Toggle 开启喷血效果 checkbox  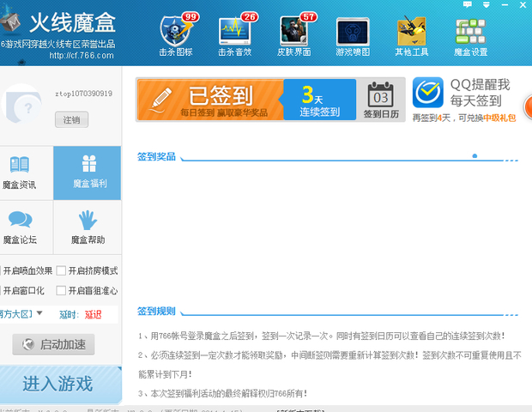point(1,271)
